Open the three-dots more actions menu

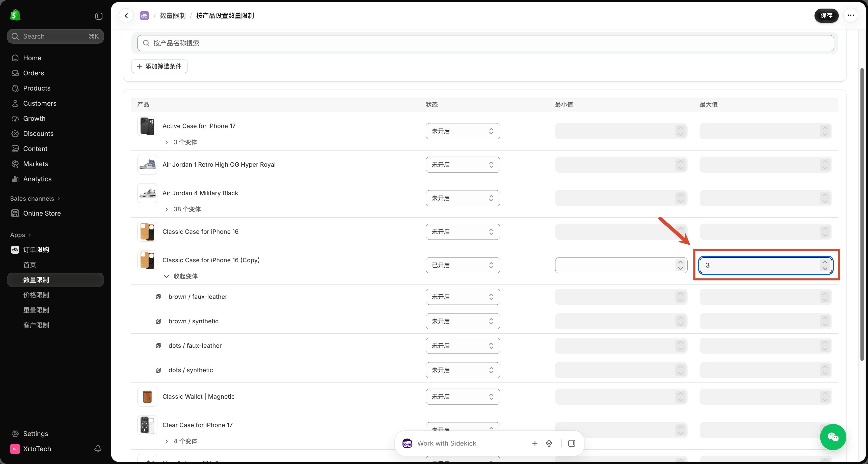pyautogui.click(x=851, y=15)
